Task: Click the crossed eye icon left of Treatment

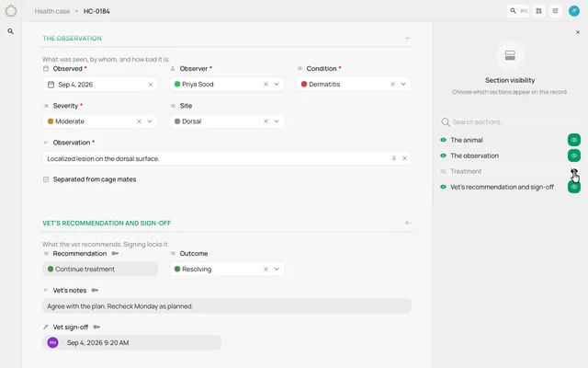Action: [x=443, y=171]
